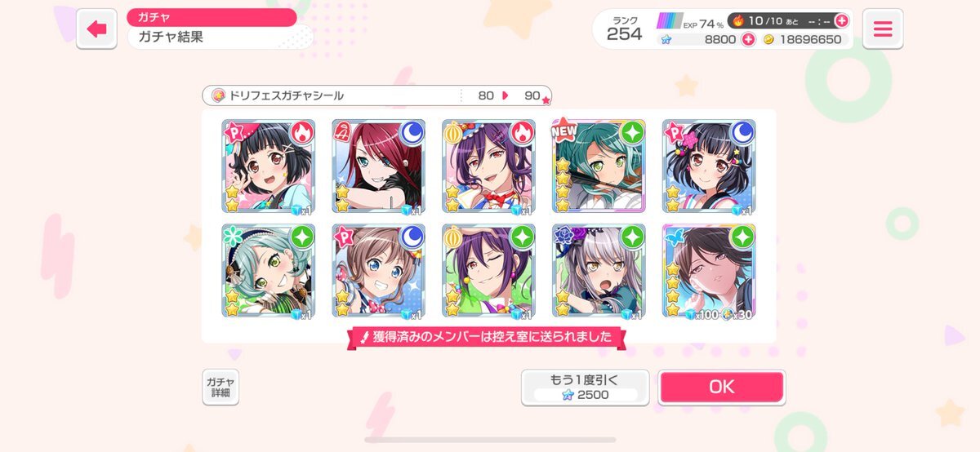980x452 pixels.
Task: Select the brown-haired blue-eyed girl card
Action: point(379,272)
